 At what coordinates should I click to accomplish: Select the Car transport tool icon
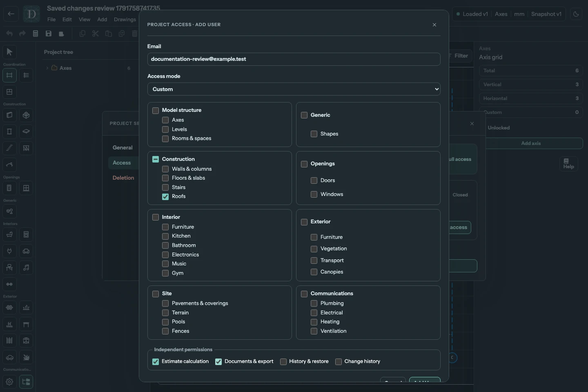click(9, 357)
